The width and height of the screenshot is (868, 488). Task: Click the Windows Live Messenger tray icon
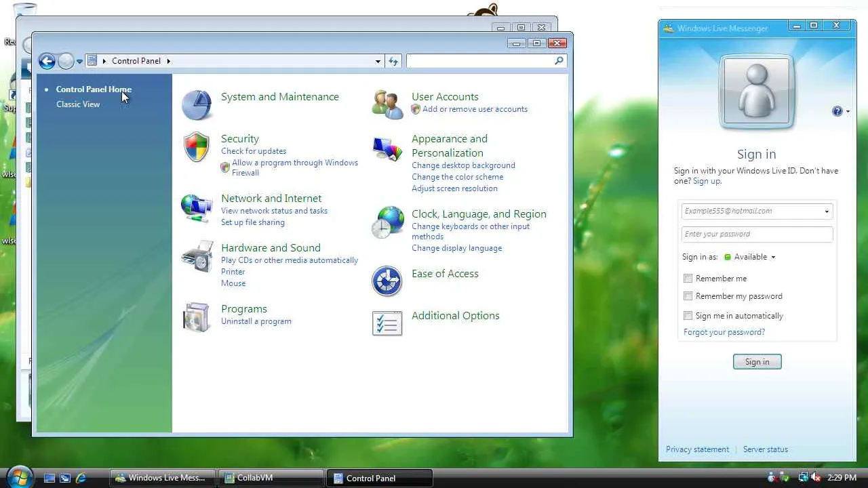coord(772,478)
